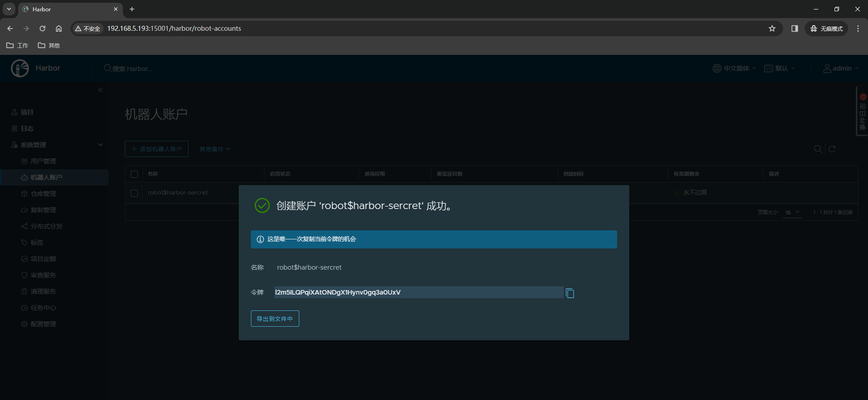Open the browser three-dot menu
This screenshot has width=868, height=400.
(x=858, y=29)
